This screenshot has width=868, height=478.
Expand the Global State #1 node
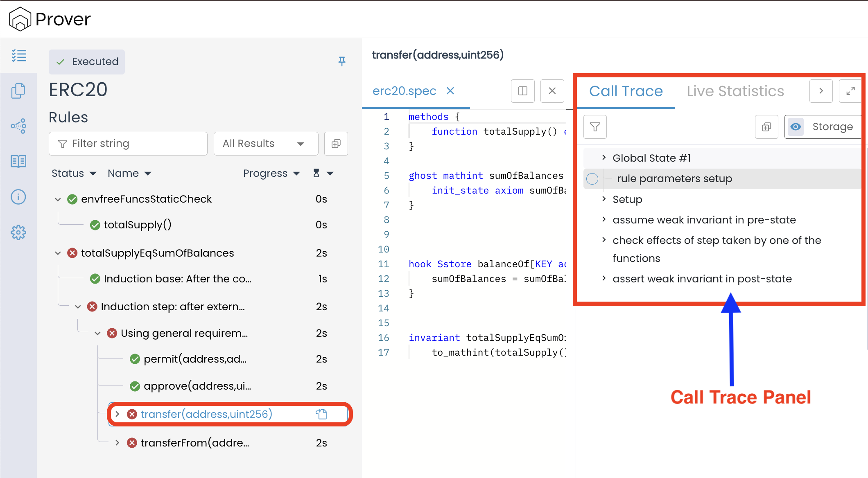(604, 158)
